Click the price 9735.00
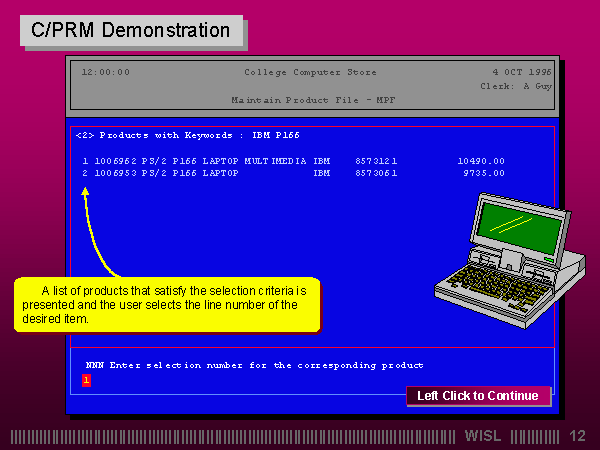This screenshot has height=450, width=600. (484, 172)
